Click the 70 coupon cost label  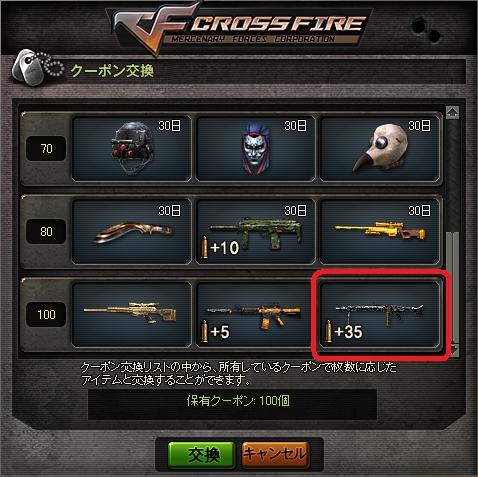[x=46, y=148]
